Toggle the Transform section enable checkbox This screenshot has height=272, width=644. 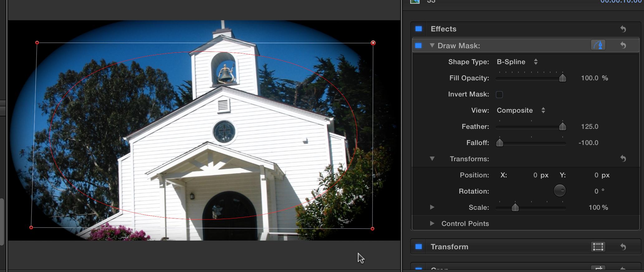(x=419, y=247)
